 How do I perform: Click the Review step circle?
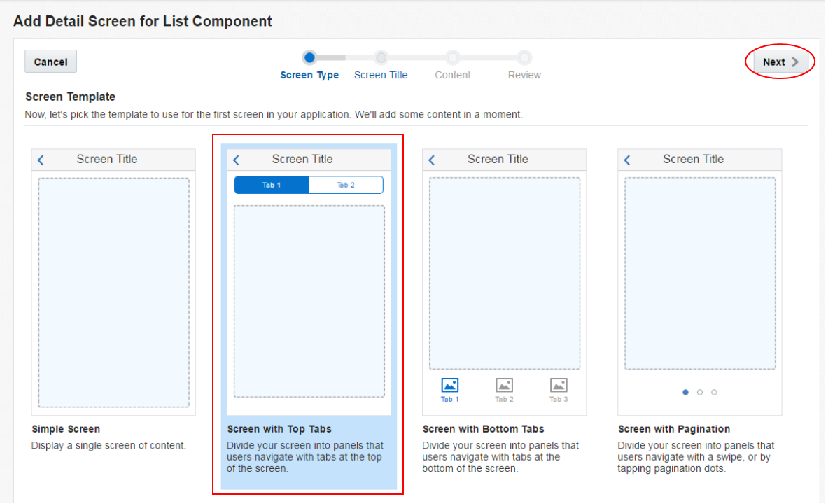(x=524, y=57)
